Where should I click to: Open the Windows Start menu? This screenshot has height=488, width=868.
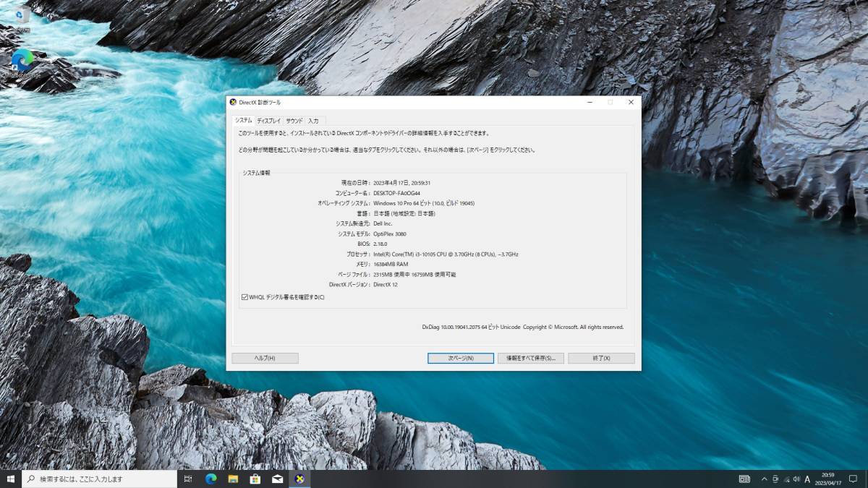tap(11, 479)
